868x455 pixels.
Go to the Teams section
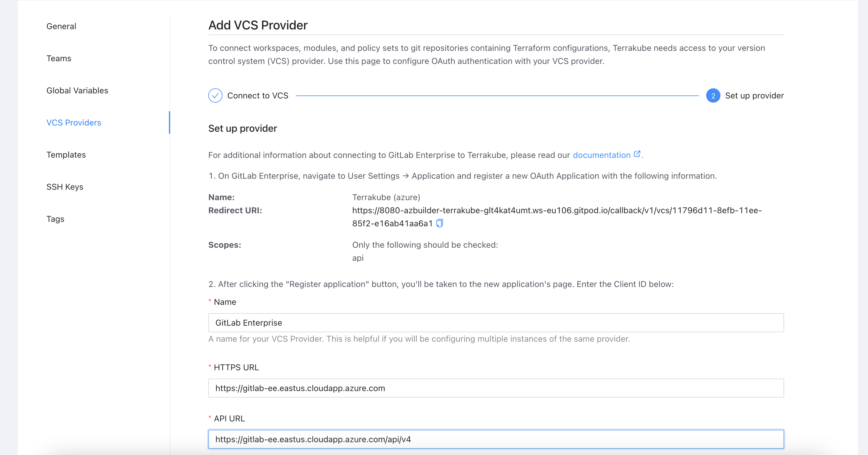pos(59,58)
